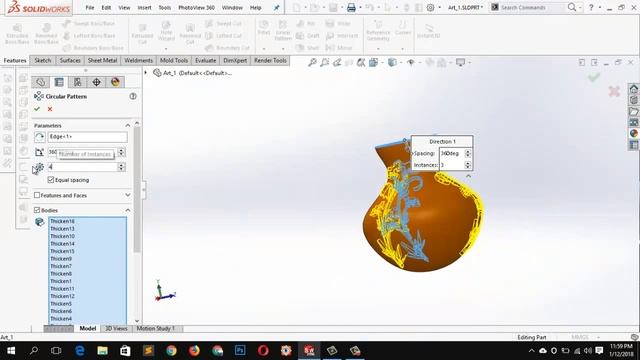Viewport: 640px width, 360px height.
Task: Click the Zoom to Fit icon
Action: pos(312,62)
